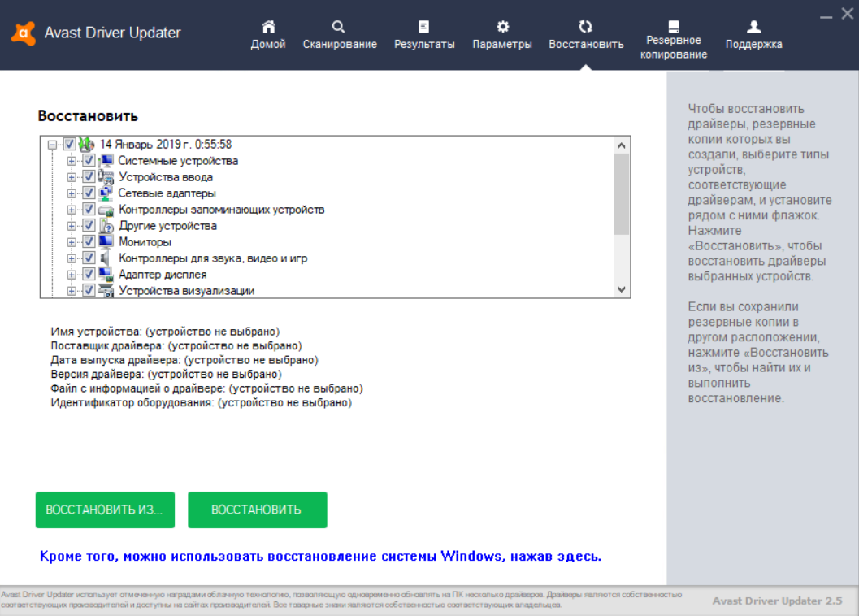This screenshot has height=616, width=859.
Task: Click the Backup drive icon
Action: click(673, 26)
